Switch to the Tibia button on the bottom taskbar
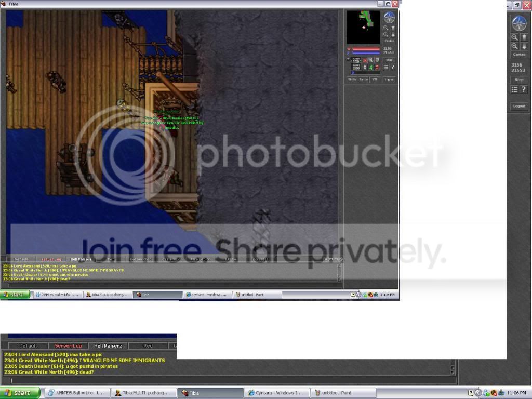 coord(210,393)
